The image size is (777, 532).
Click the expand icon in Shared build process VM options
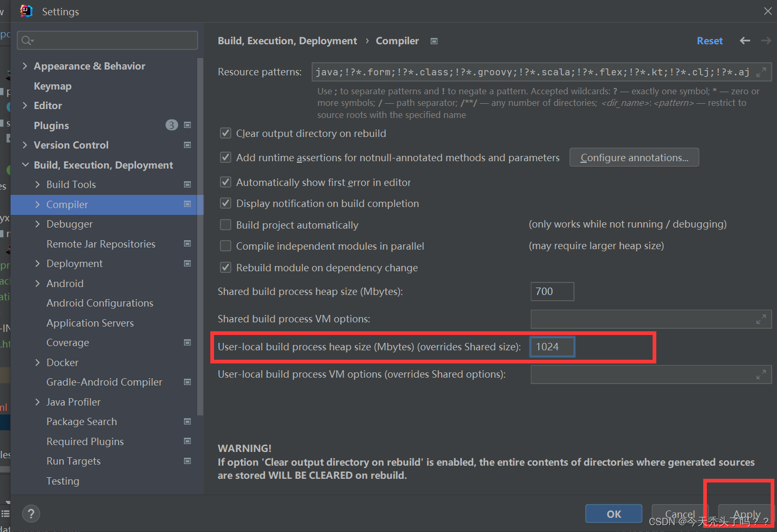coord(761,319)
